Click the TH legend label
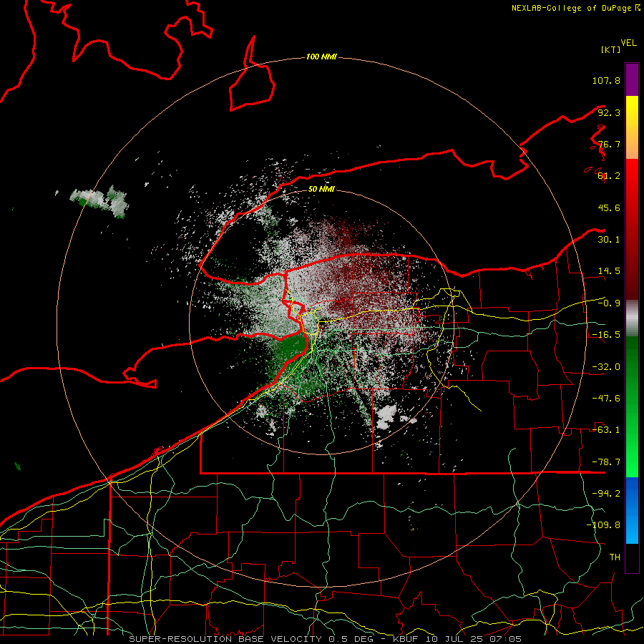 [x=615, y=557]
